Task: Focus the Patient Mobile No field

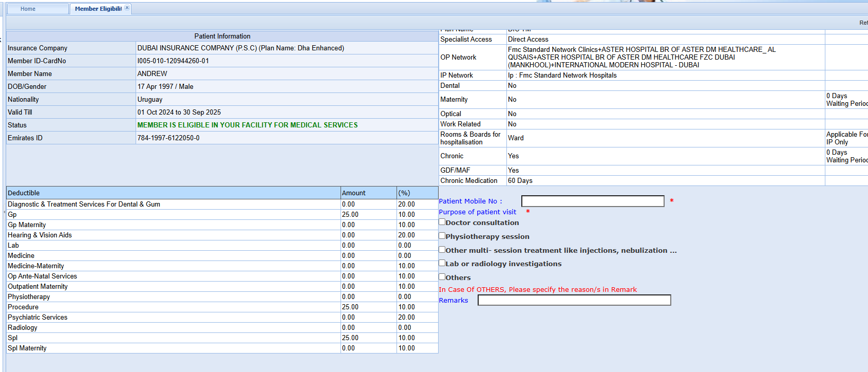Action: click(592, 201)
